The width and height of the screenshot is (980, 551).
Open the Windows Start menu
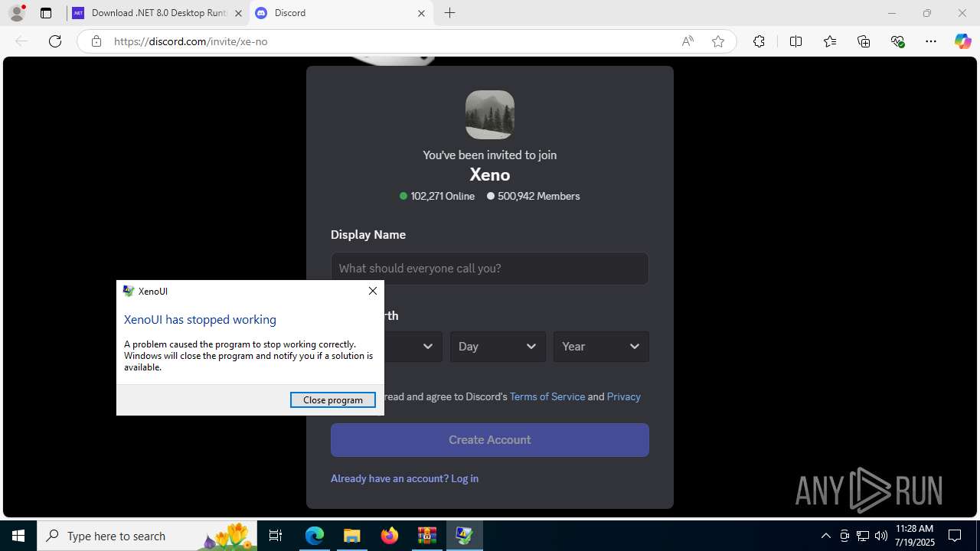pyautogui.click(x=18, y=536)
